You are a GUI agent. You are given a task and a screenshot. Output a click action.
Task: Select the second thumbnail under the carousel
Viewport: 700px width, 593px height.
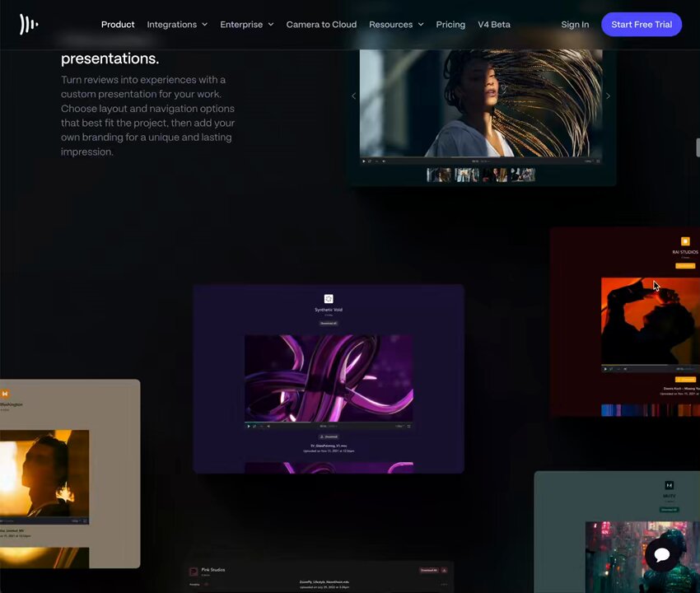467,175
